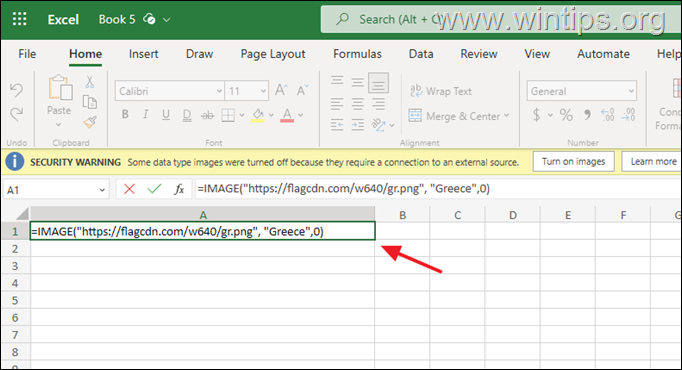Open the app launcher grid icon
The width and height of the screenshot is (682, 370).
point(20,19)
